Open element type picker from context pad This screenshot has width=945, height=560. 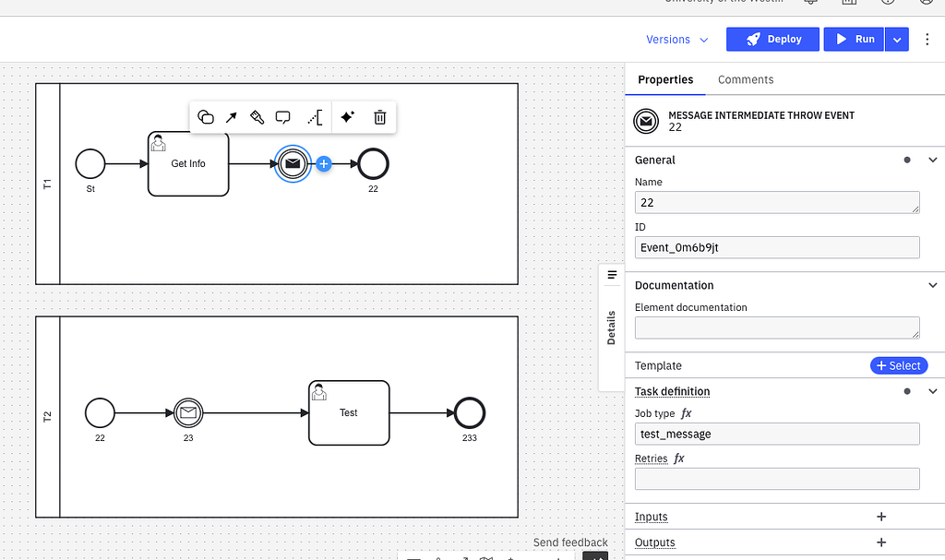click(x=206, y=117)
